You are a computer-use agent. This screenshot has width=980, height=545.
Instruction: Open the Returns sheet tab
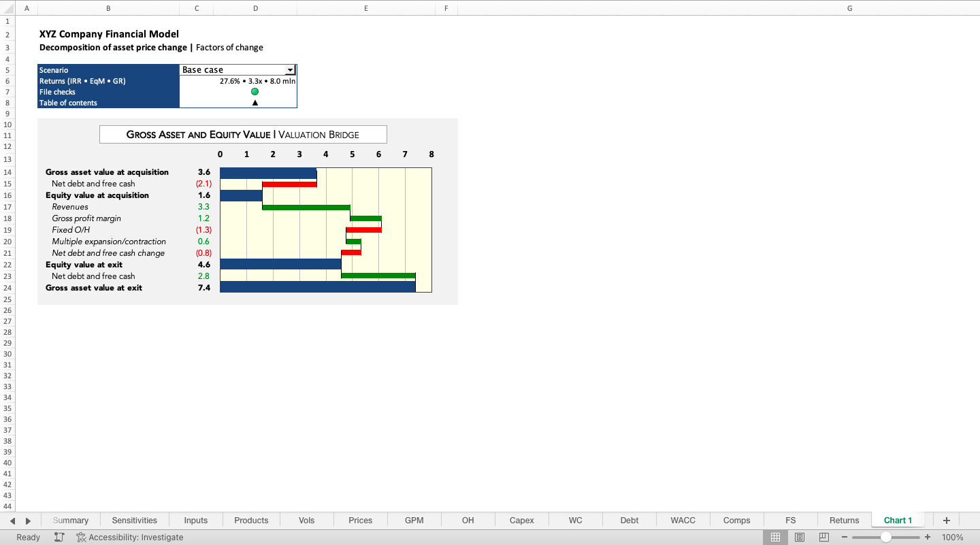point(844,521)
